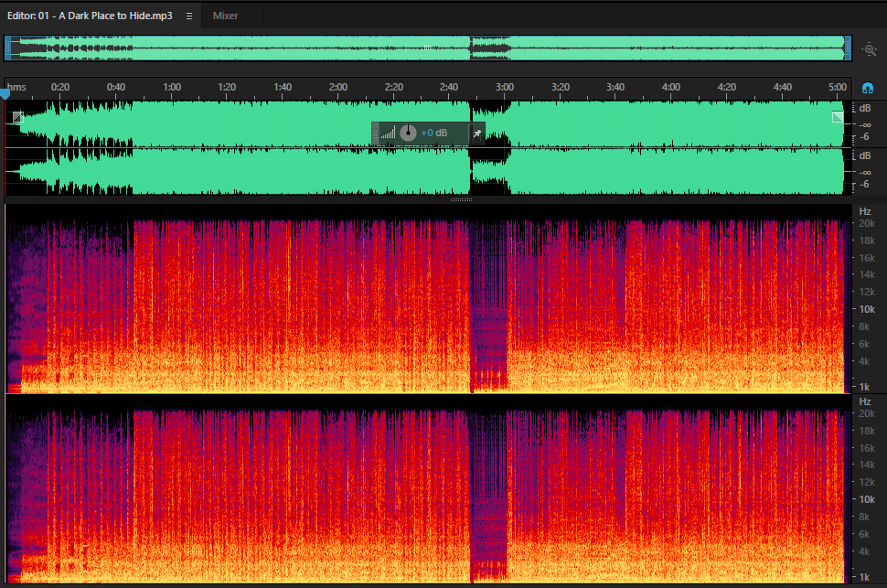This screenshot has height=588, width=887.
Task: Click the fade out handle on the waveform
Action: click(838, 117)
